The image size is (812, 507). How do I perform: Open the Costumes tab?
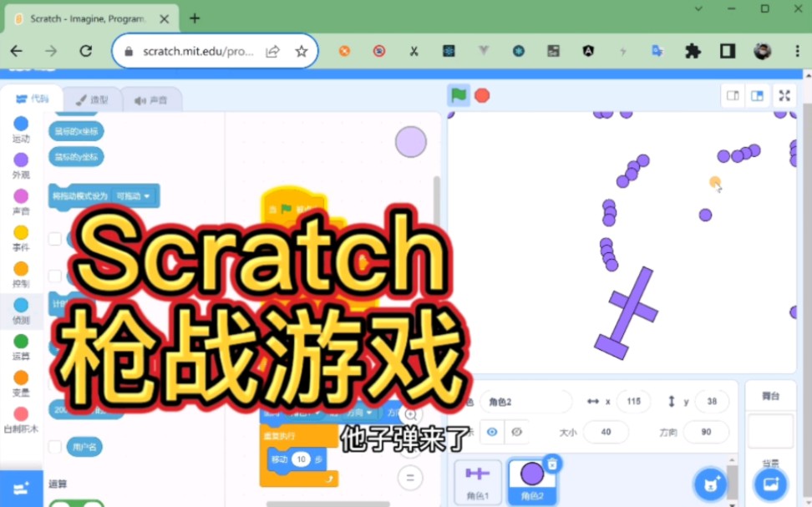click(x=92, y=99)
